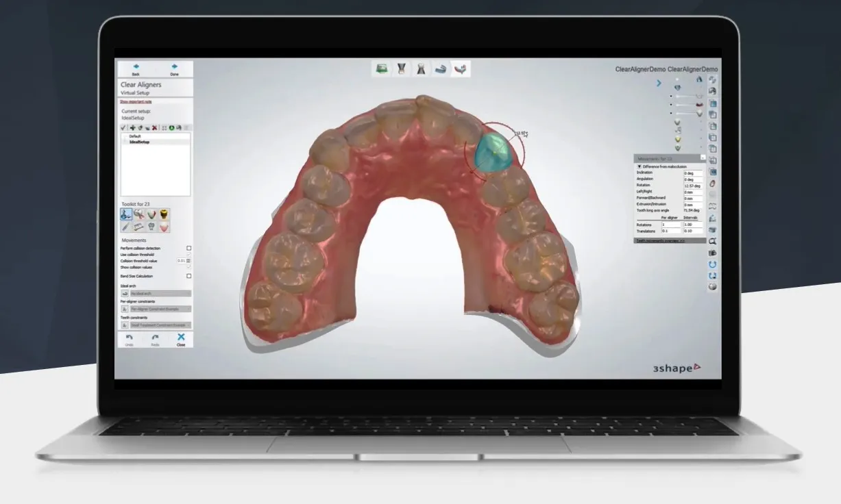Image resolution: width=841 pixels, height=504 pixels.
Task: Select the pink gum tool in Toolkit
Action: coord(164,227)
